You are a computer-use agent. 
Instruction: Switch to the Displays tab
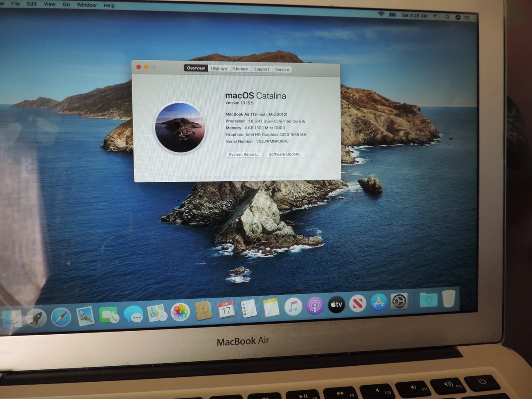click(x=219, y=69)
